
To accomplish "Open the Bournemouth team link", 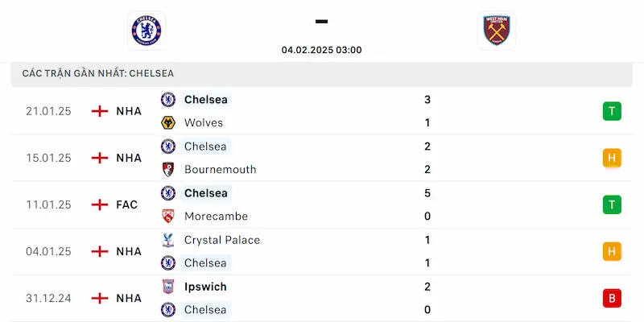I will (220, 170).
